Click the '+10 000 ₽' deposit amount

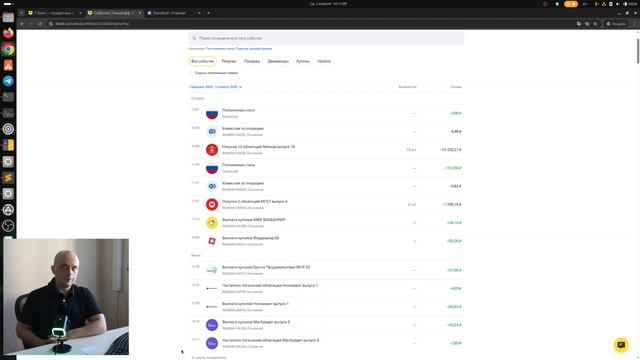coord(453,168)
